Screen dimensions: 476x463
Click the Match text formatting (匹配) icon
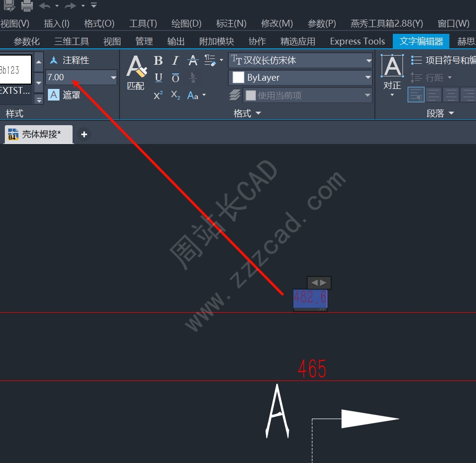tap(136, 72)
